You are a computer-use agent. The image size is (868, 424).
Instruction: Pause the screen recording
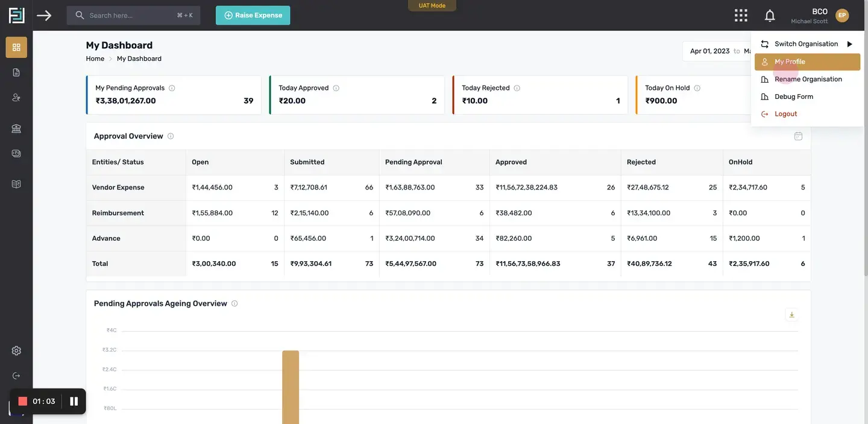pos(74,401)
